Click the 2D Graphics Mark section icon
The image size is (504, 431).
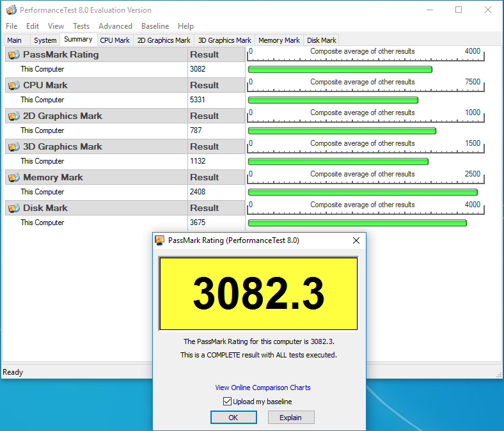[14, 116]
